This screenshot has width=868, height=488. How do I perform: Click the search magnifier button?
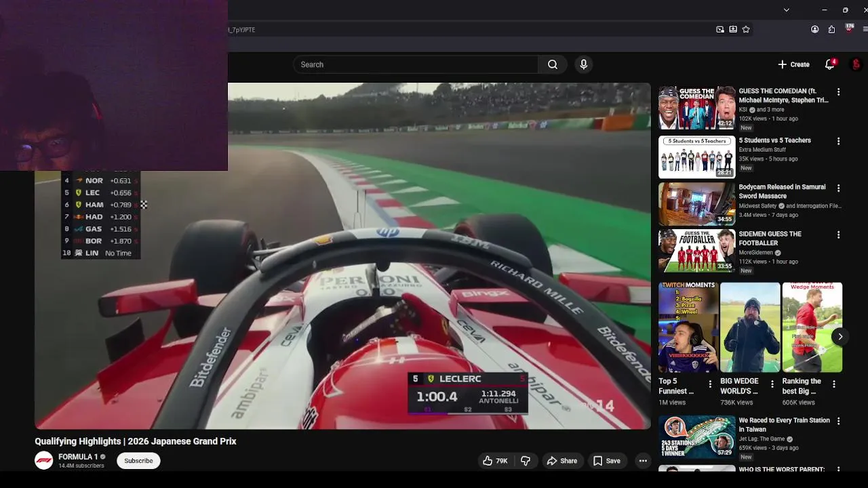click(553, 64)
